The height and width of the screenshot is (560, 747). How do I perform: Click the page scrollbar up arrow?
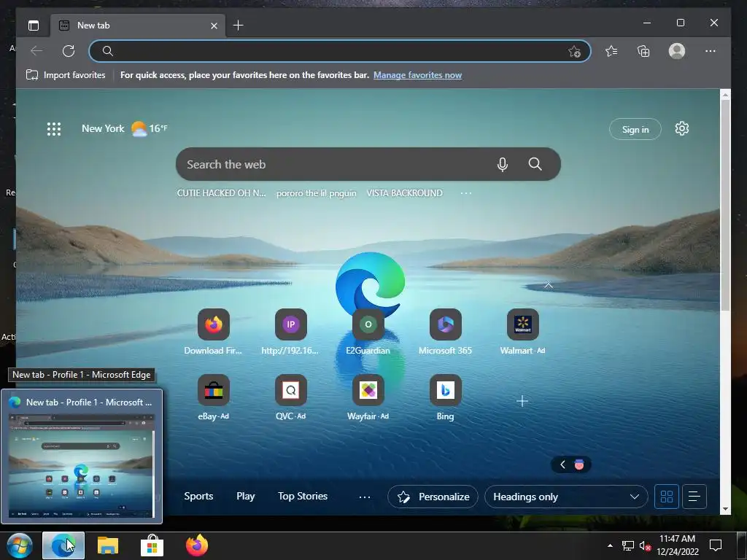725,94
